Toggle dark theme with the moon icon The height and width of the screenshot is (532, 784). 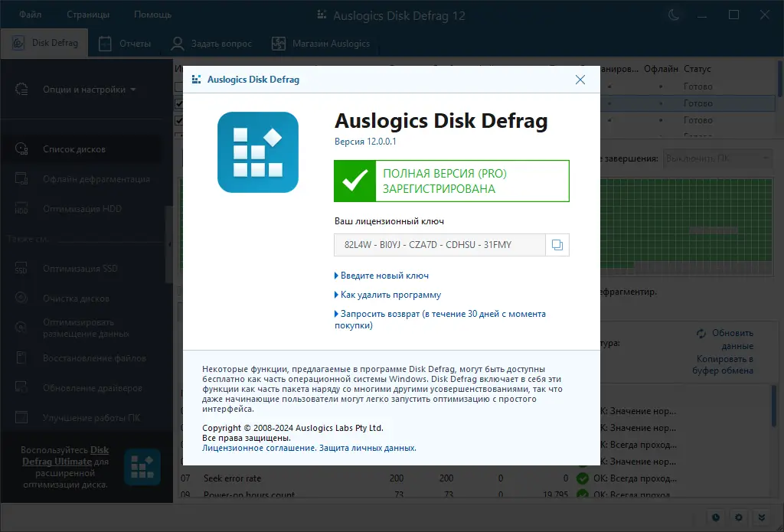click(673, 14)
